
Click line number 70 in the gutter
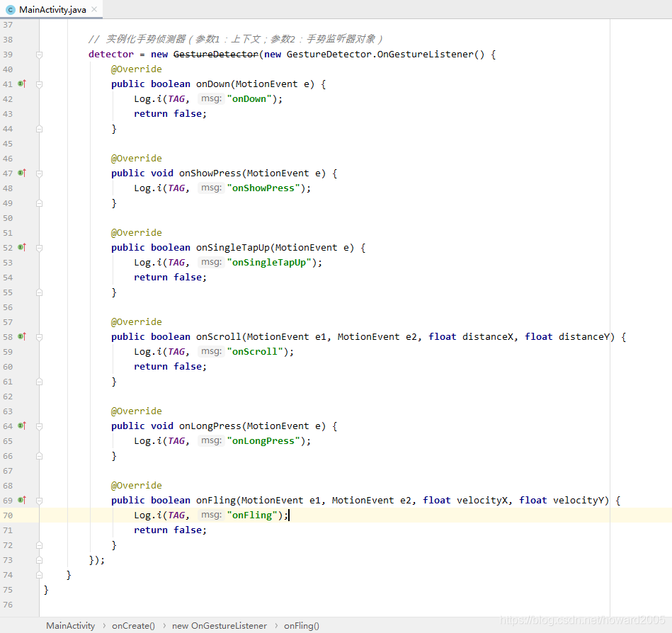pos(8,515)
